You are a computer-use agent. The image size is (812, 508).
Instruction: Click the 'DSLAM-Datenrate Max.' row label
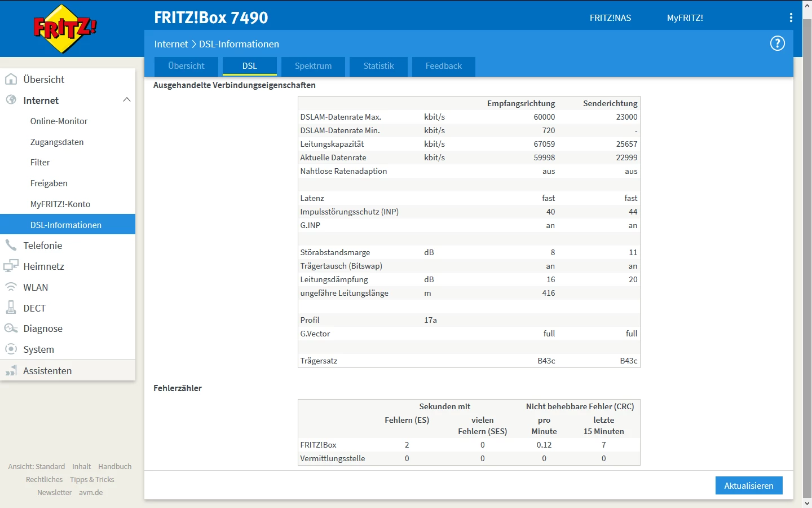point(341,117)
